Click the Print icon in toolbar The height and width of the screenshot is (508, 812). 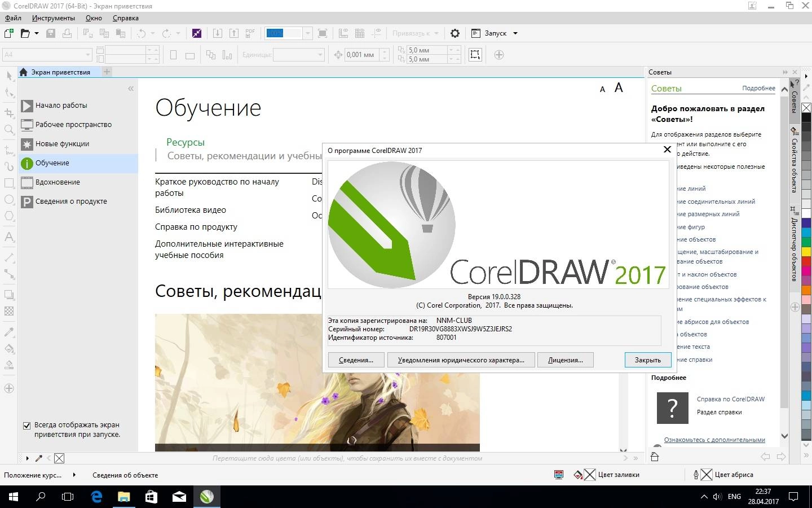pyautogui.click(x=67, y=33)
